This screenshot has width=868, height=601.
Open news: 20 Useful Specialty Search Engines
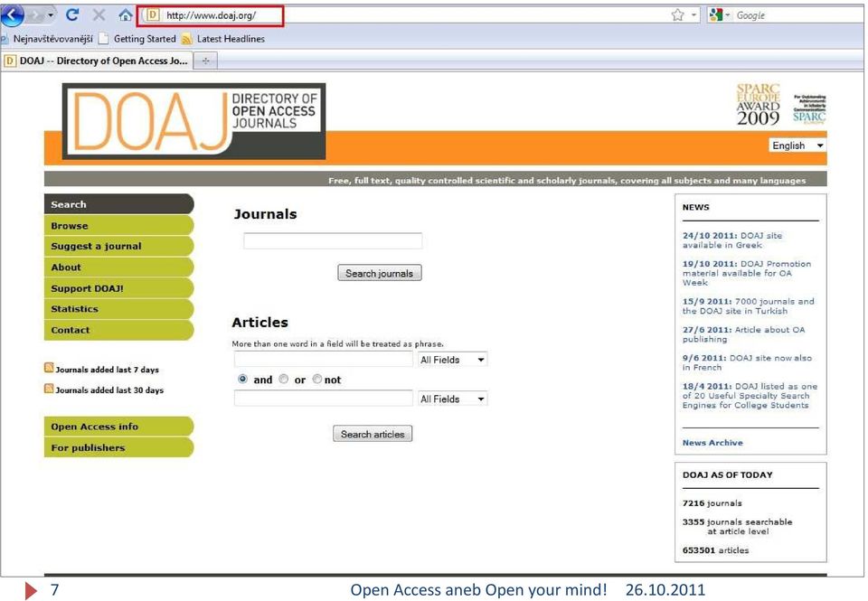click(x=750, y=396)
